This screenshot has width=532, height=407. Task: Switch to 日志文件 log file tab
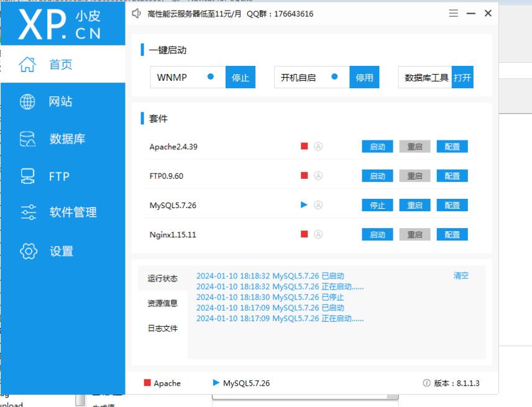point(162,328)
